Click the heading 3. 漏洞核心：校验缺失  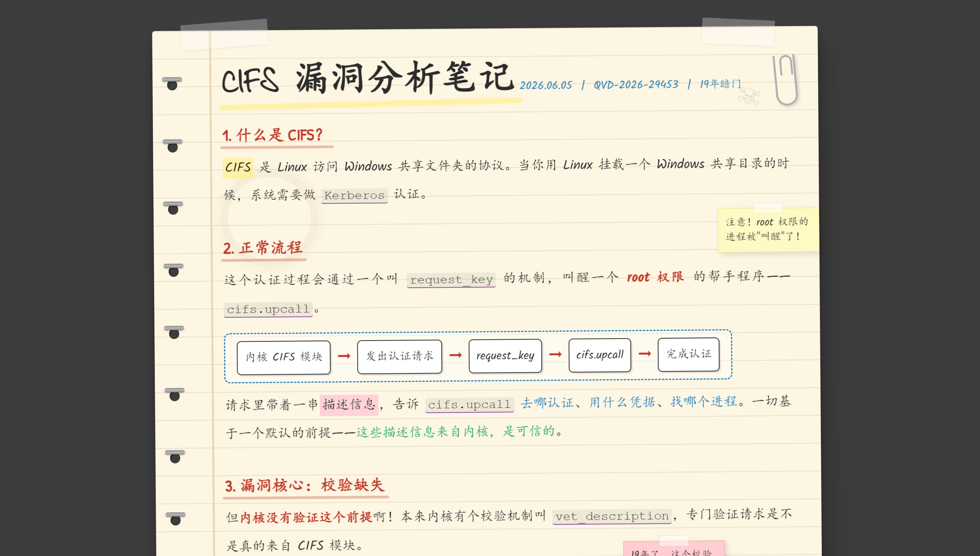pos(304,485)
